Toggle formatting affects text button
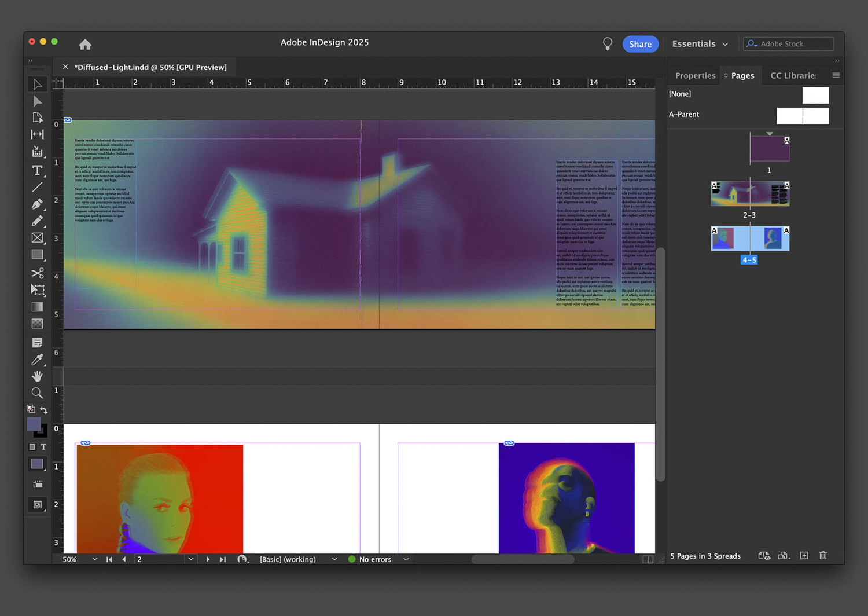The width and height of the screenshot is (868, 616). 43,447
